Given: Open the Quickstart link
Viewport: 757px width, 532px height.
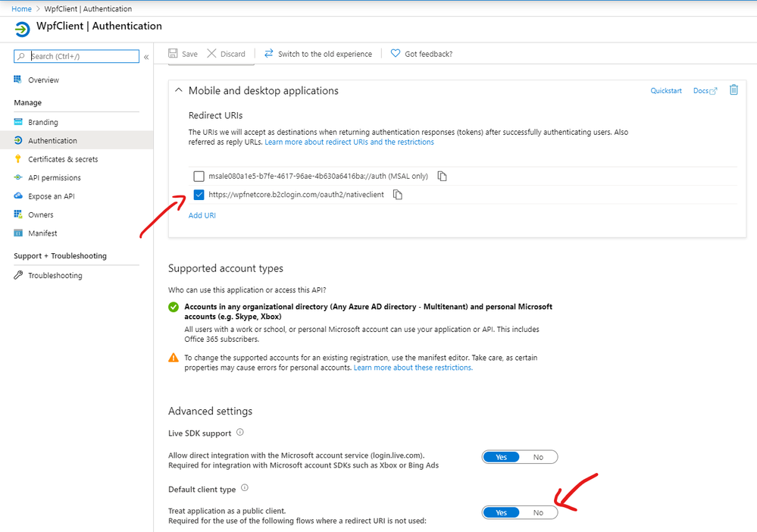Looking at the screenshot, I should 666,91.
